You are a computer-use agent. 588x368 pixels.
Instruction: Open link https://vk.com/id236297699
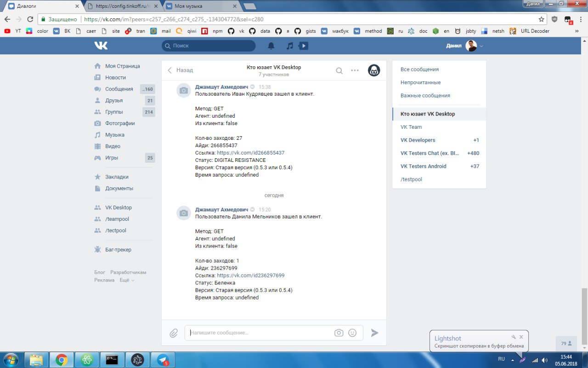(x=251, y=276)
